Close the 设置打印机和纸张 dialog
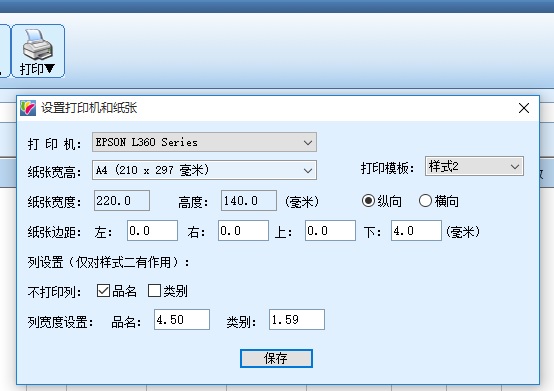Viewport: 554px width, 391px height. [524, 108]
